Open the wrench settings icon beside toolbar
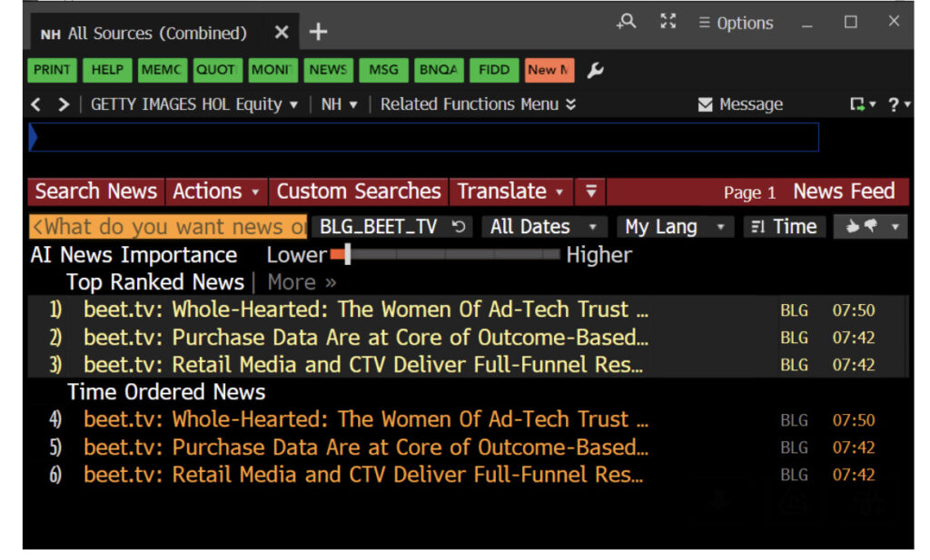The width and height of the screenshot is (930, 560). (595, 70)
